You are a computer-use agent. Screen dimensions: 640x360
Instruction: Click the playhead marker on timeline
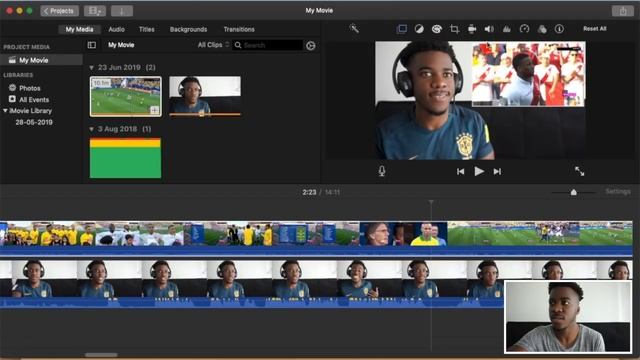pos(431,202)
